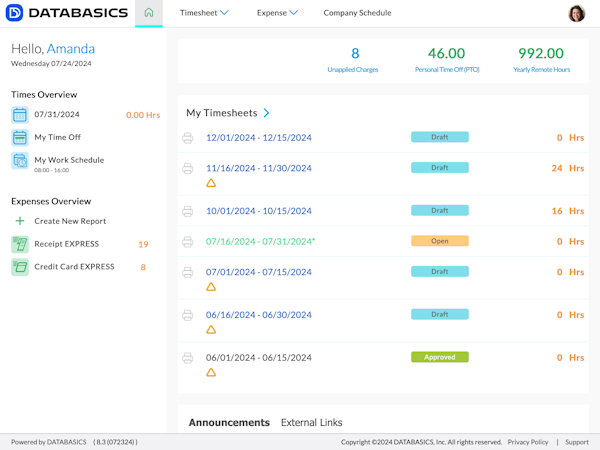Click the 16 Hrs total

(x=568, y=211)
